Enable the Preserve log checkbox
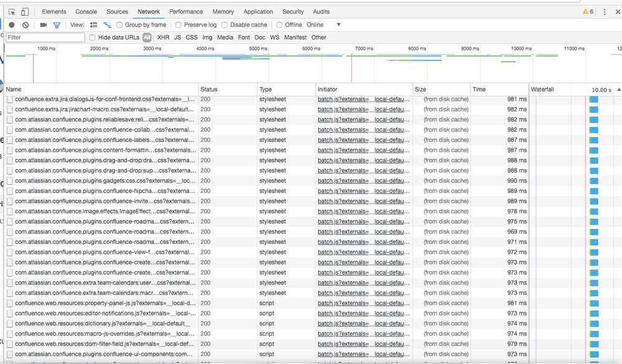The image size is (622, 364). 179,25
